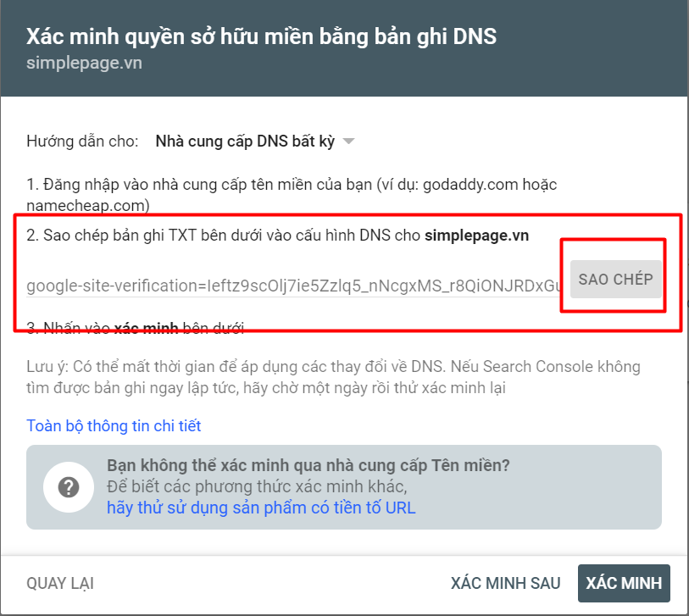This screenshot has width=689, height=616.
Task: Select the 'Nhà cung cấp DNS bất kỳ' text
Action: (246, 142)
